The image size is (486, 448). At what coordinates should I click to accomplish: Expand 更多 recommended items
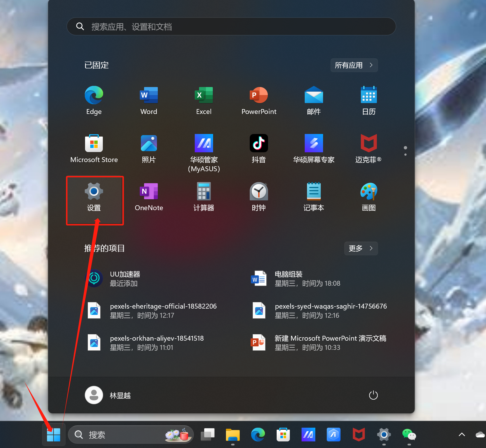[x=361, y=248]
